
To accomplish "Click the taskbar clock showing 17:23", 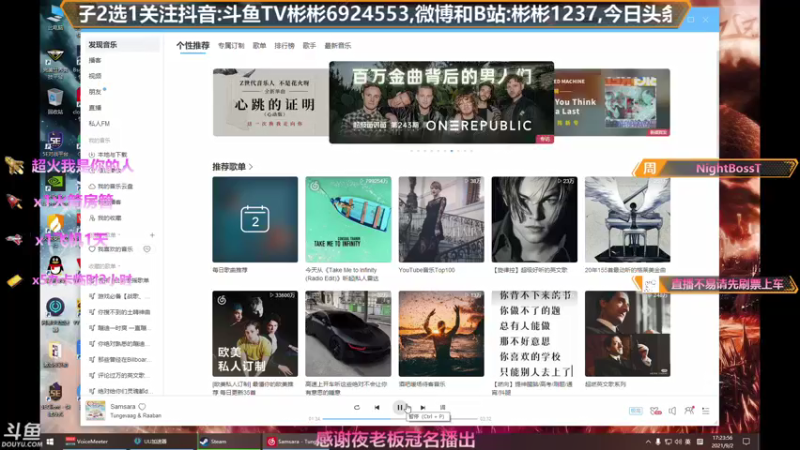I will [724, 441].
